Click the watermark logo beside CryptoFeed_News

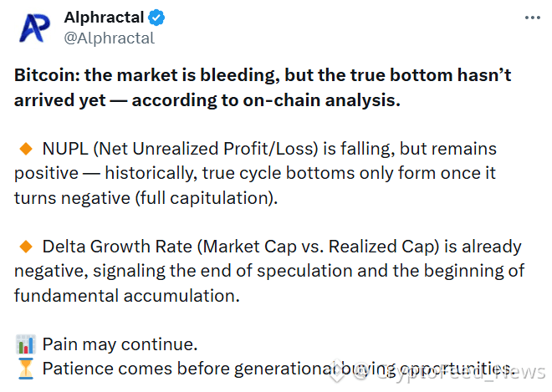[x=337, y=372]
